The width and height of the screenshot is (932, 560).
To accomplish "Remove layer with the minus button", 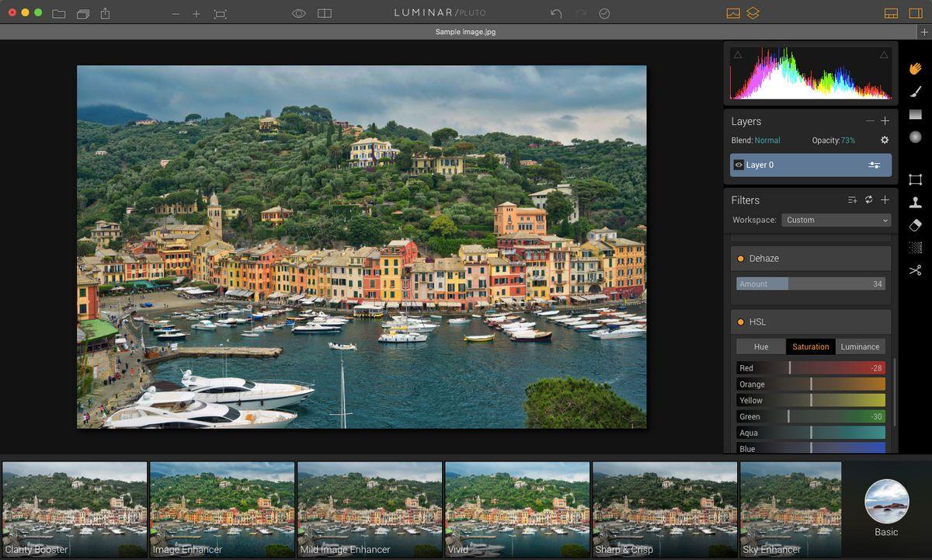I will coord(870,121).
